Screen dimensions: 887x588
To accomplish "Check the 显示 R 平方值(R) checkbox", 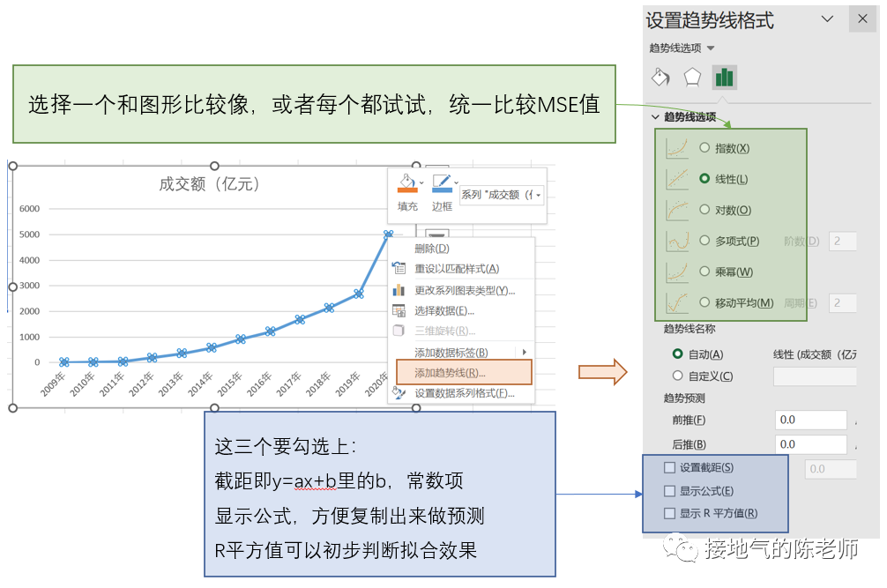I will pos(670,513).
